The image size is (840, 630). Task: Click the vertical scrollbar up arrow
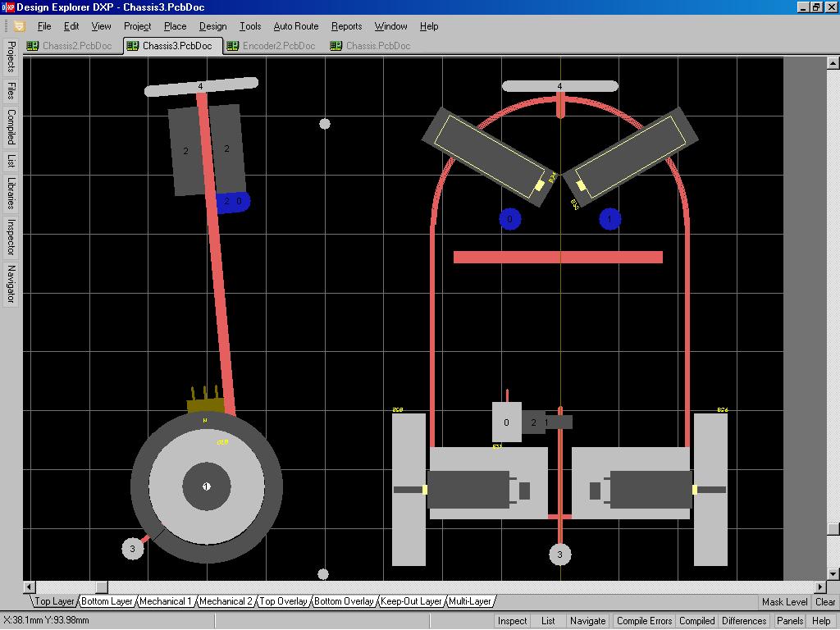pyautogui.click(x=833, y=62)
